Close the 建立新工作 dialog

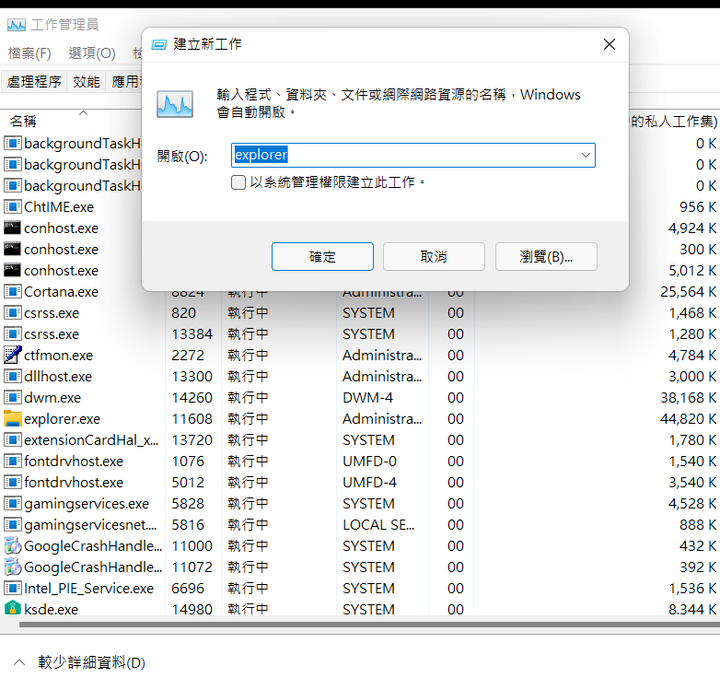click(x=609, y=45)
